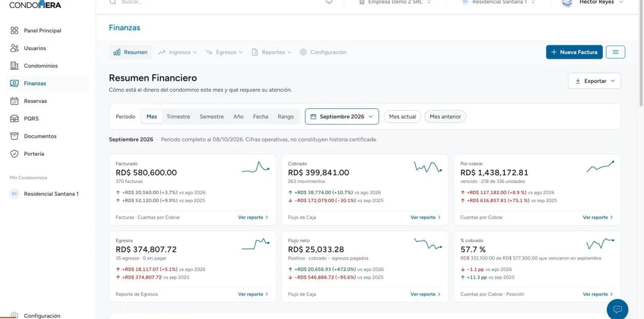Click the Flujo neto sparkline chart

[x=428, y=244]
